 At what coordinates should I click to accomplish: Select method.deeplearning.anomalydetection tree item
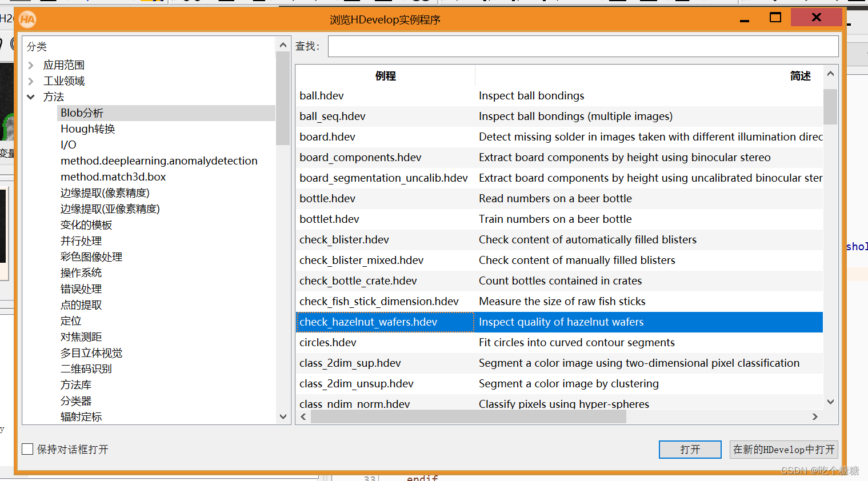[x=159, y=161]
